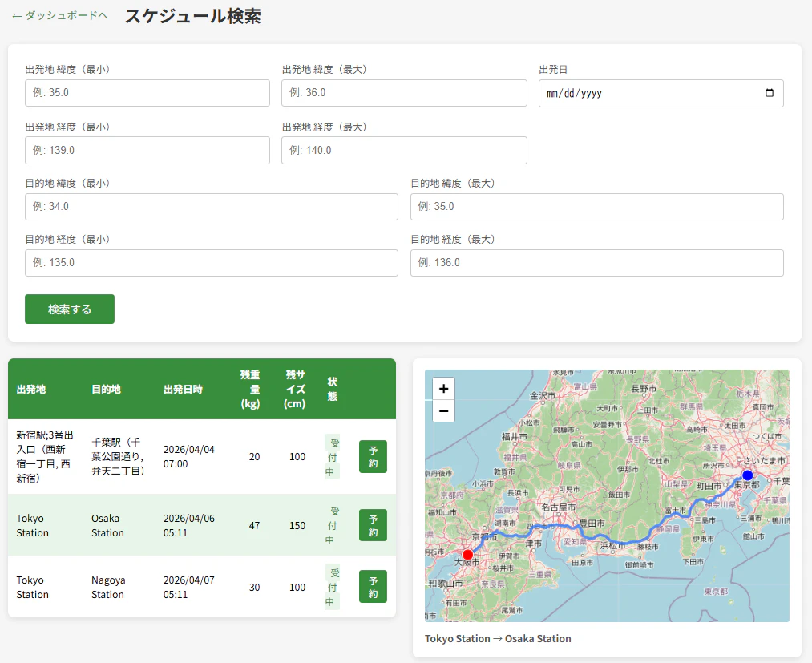Book the 千葉駅 schedule with 予約 button
The width and height of the screenshot is (812, 663).
[373, 457]
